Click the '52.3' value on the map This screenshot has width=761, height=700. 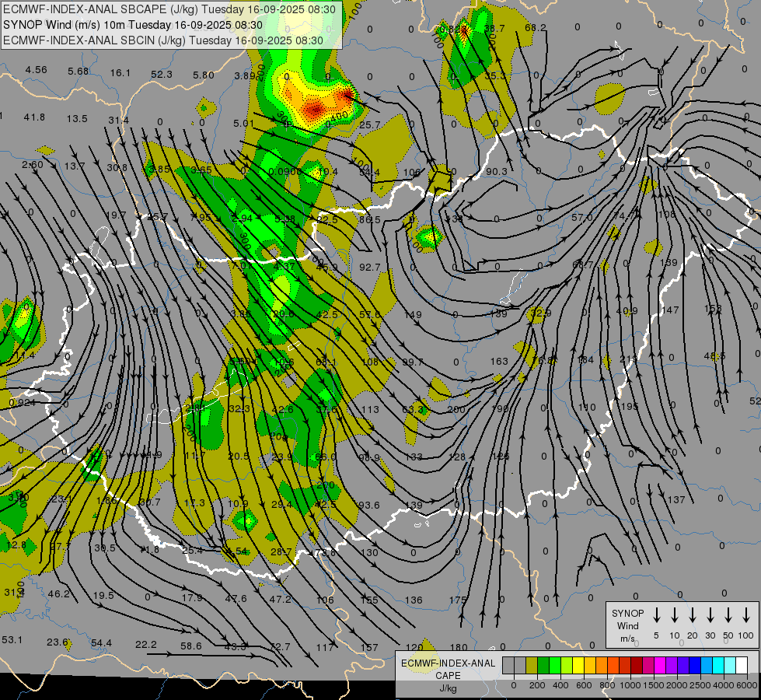tap(161, 74)
